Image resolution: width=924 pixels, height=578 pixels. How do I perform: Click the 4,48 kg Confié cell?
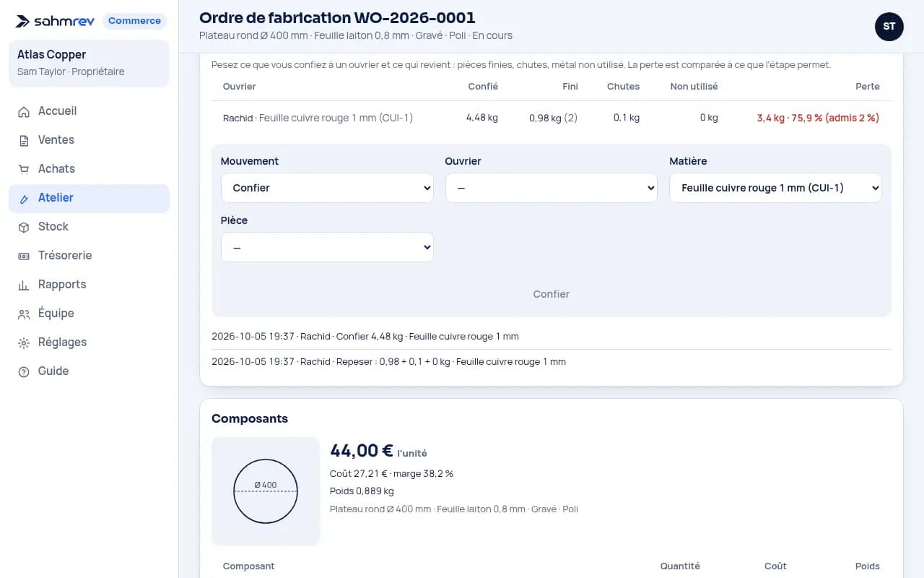[x=482, y=118]
